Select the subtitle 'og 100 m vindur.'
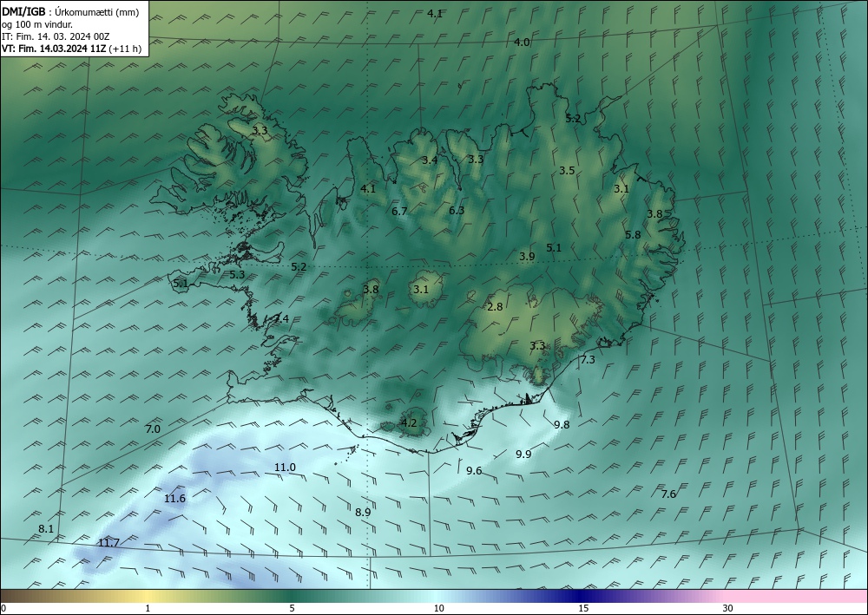 37,24
